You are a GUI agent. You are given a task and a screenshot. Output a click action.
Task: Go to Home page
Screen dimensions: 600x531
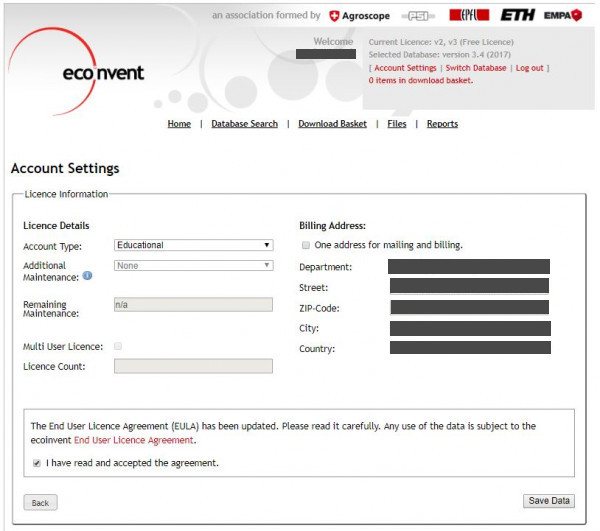coord(179,124)
